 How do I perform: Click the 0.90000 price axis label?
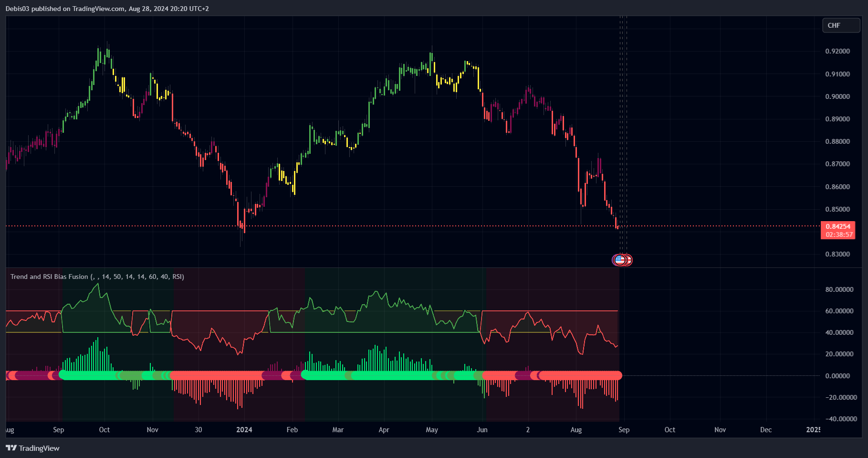837,96
